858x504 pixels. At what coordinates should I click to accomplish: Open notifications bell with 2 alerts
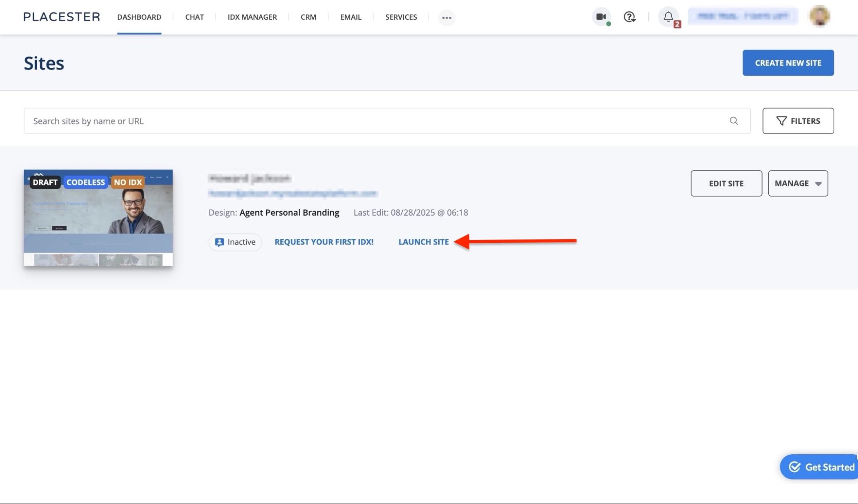668,17
